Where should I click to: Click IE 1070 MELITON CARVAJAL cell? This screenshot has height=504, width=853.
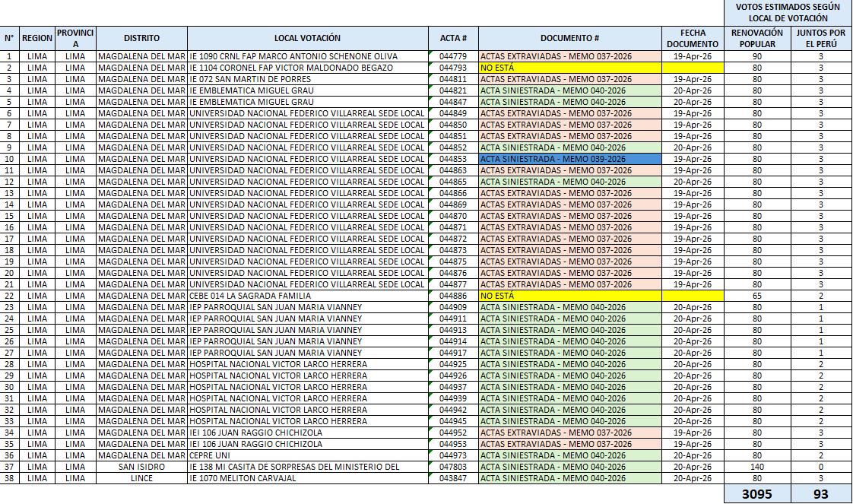307,478
